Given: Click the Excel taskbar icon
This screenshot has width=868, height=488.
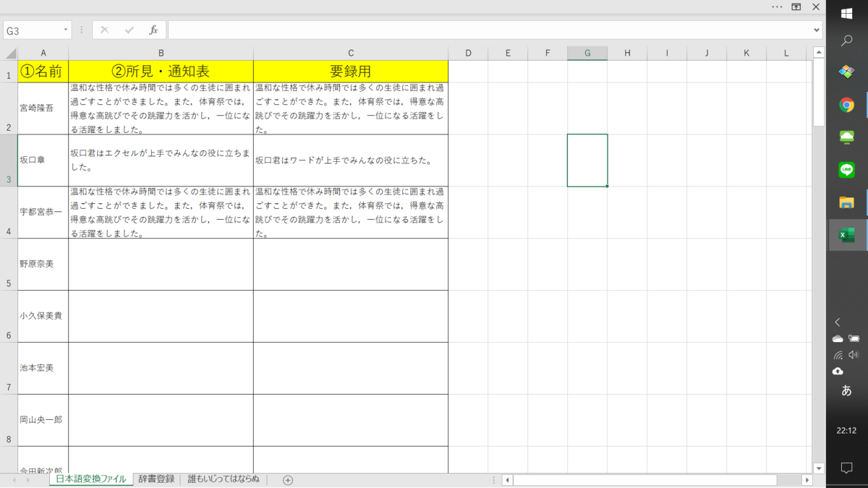Looking at the screenshot, I should click(846, 235).
